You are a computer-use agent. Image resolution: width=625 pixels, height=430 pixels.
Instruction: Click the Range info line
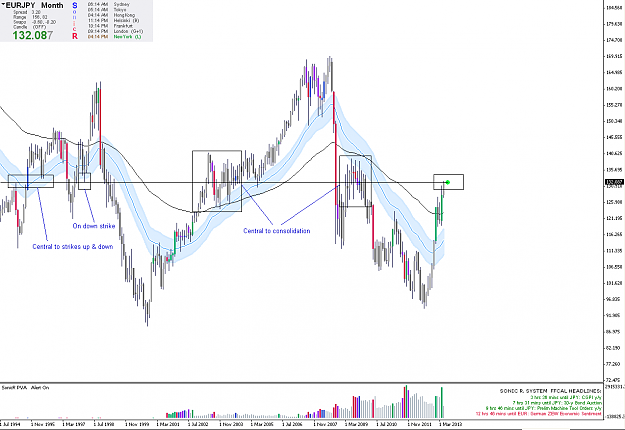point(30,17)
